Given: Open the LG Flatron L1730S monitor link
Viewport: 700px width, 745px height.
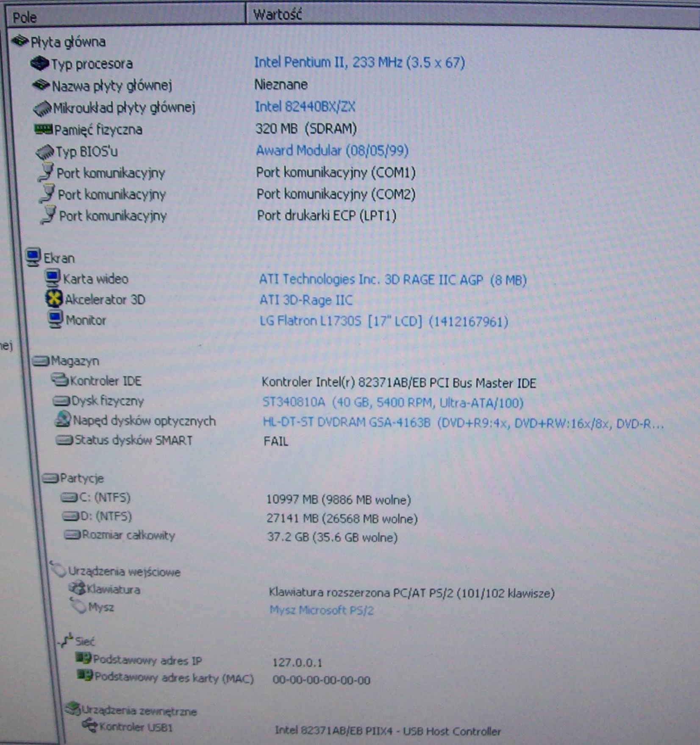Looking at the screenshot, I should pos(384,321).
